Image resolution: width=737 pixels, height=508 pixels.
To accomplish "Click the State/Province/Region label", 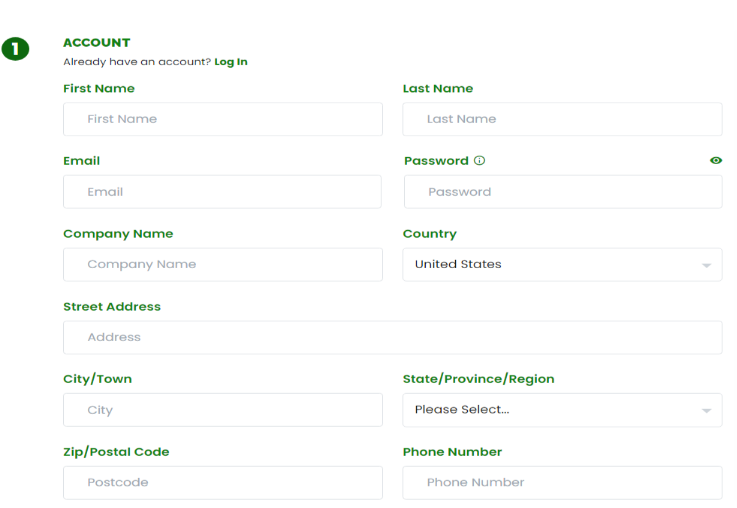I will 478,379.
